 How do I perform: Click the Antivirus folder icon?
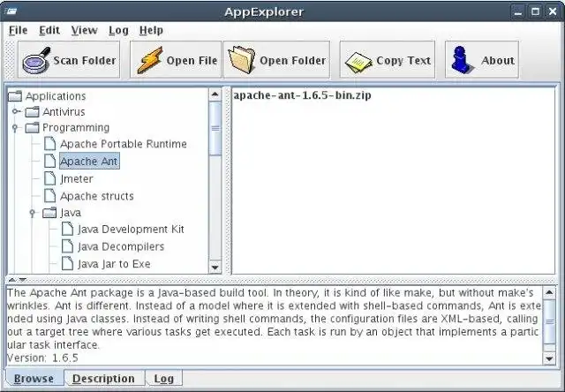coord(32,112)
